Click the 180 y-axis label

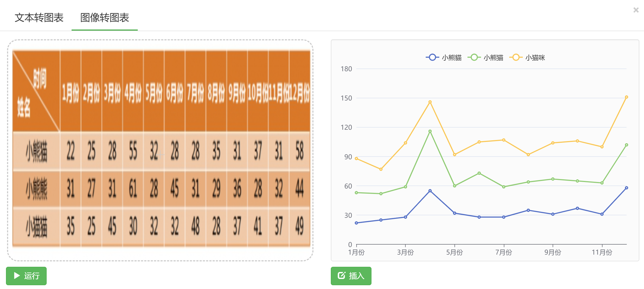click(347, 69)
